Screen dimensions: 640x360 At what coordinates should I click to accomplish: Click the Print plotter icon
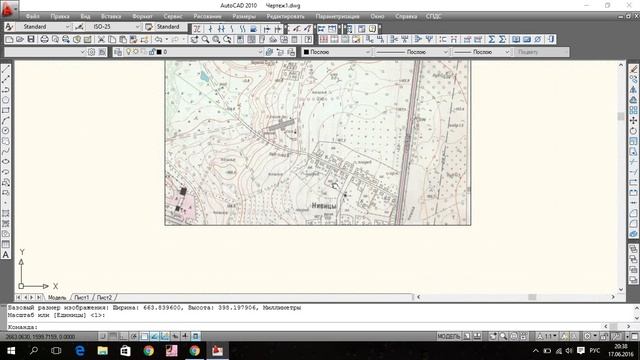(x=44, y=40)
